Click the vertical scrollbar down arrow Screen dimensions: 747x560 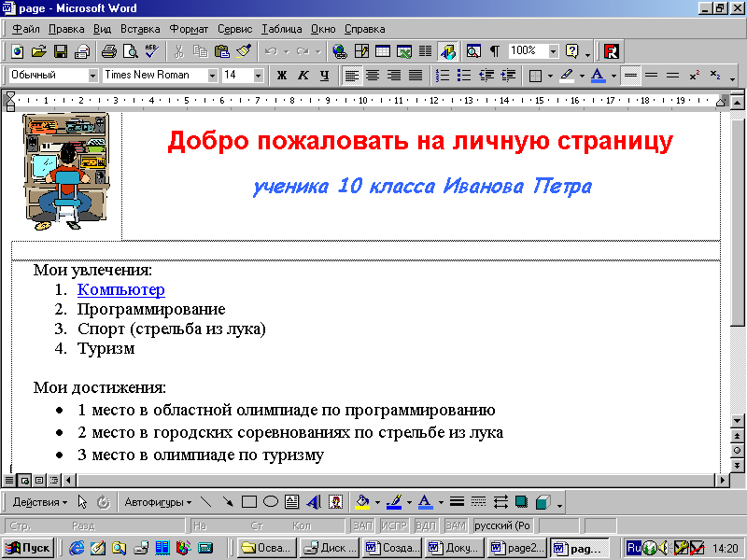pos(737,421)
